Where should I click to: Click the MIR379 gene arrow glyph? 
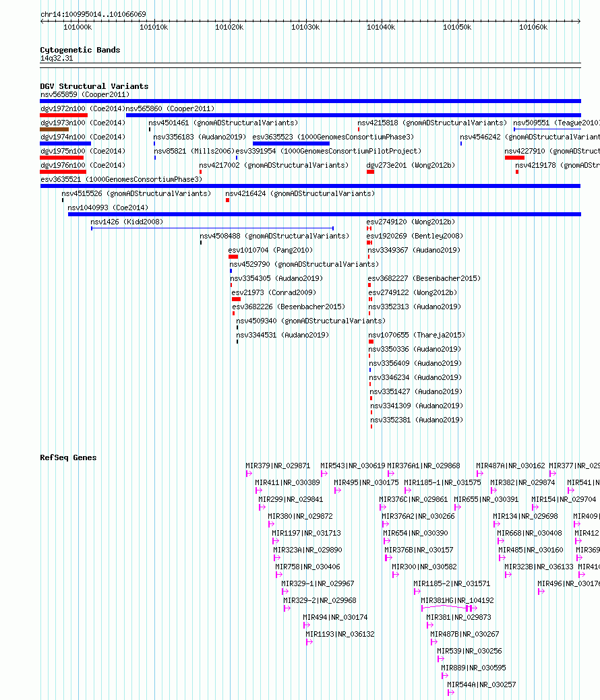pos(249,474)
